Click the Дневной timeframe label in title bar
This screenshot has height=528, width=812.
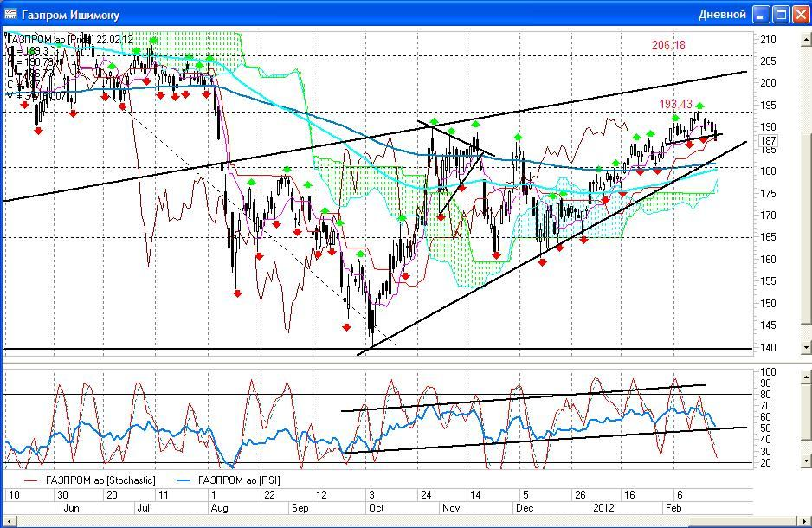click(x=722, y=15)
